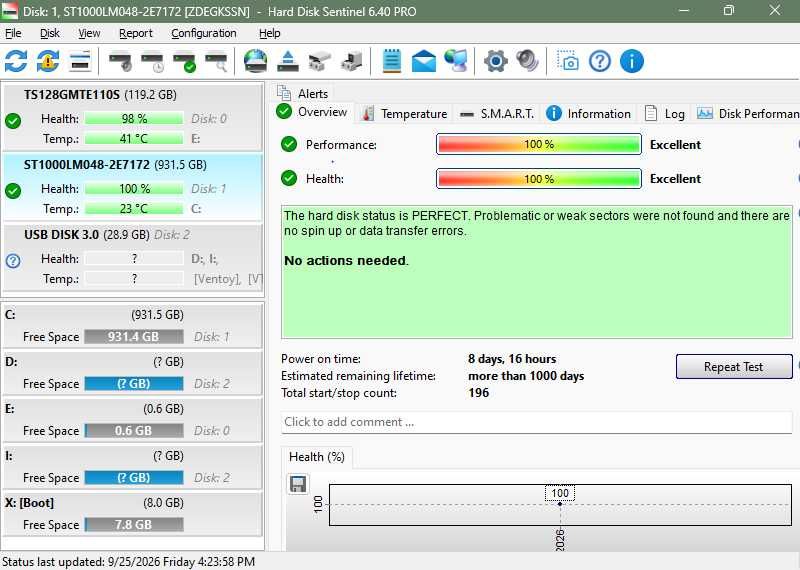Click the refresh icon with warning sign
Screen dimensions: 800x570
(x=48, y=62)
